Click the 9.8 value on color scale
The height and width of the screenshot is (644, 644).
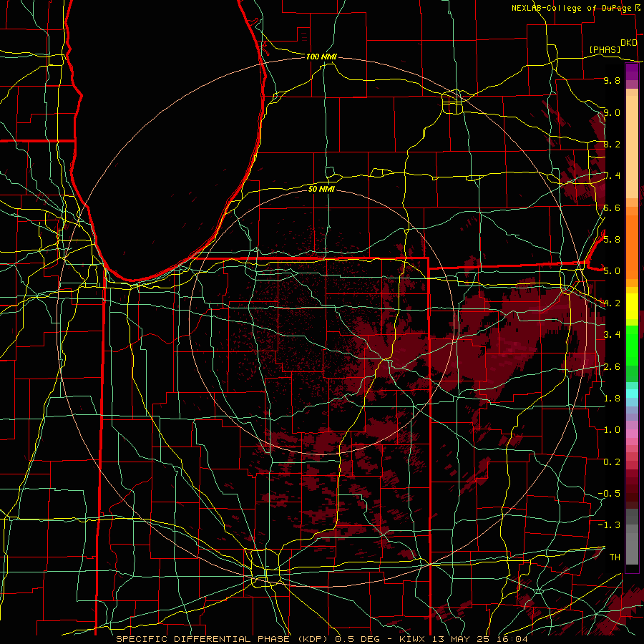point(612,80)
